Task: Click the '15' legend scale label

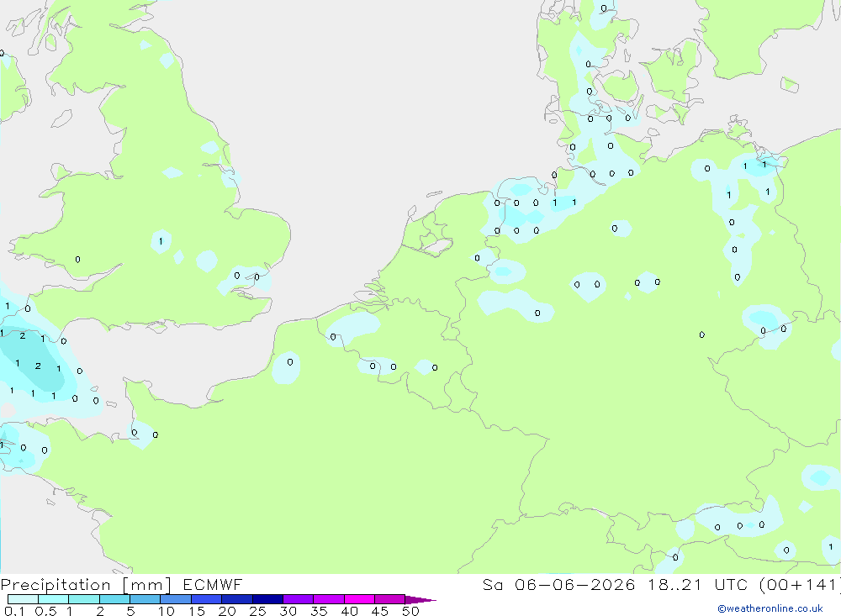Action: pos(197,611)
